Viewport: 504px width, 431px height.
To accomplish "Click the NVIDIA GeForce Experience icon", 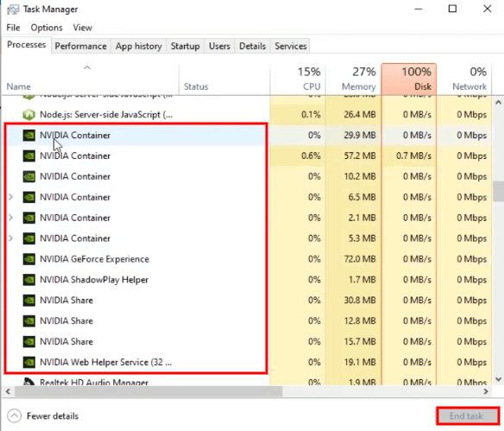I will click(29, 259).
